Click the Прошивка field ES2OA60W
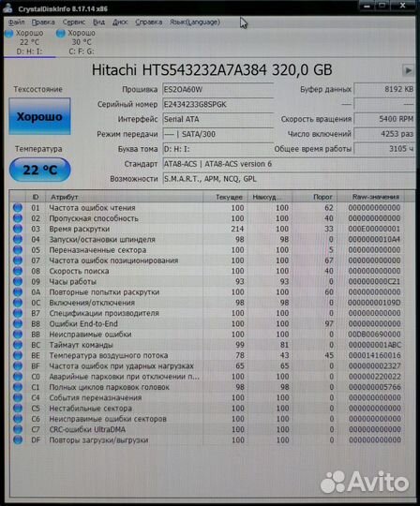Image resolution: width=420 pixels, height=506 pixels. click(217, 89)
